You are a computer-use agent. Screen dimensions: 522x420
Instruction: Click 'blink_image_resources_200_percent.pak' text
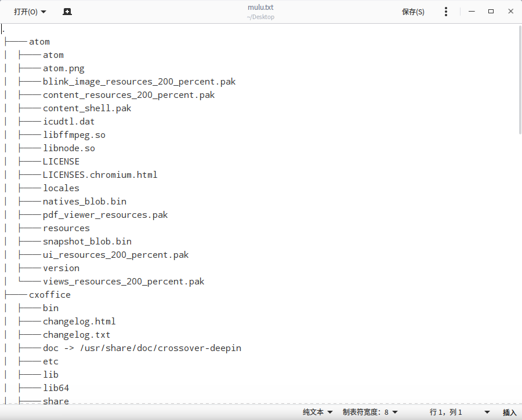point(139,82)
